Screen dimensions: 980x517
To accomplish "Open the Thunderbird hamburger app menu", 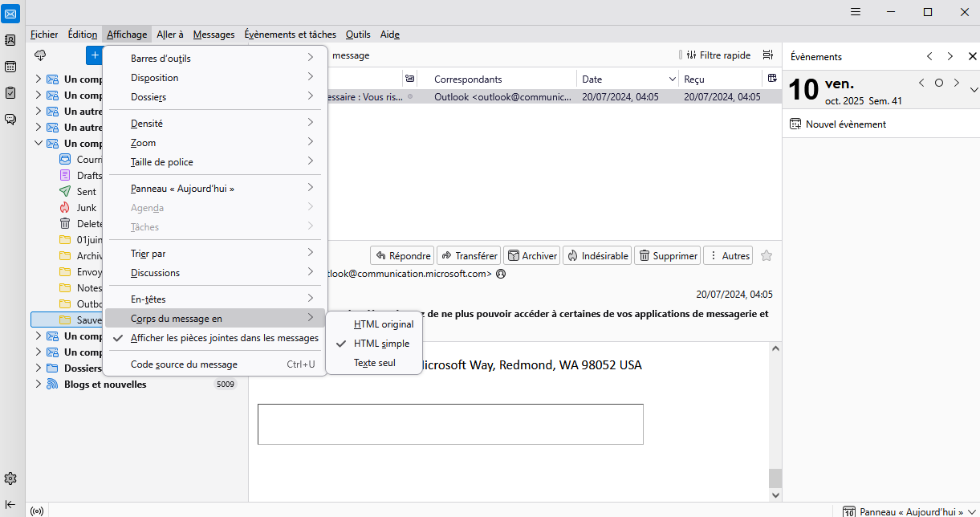I will (x=856, y=12).
